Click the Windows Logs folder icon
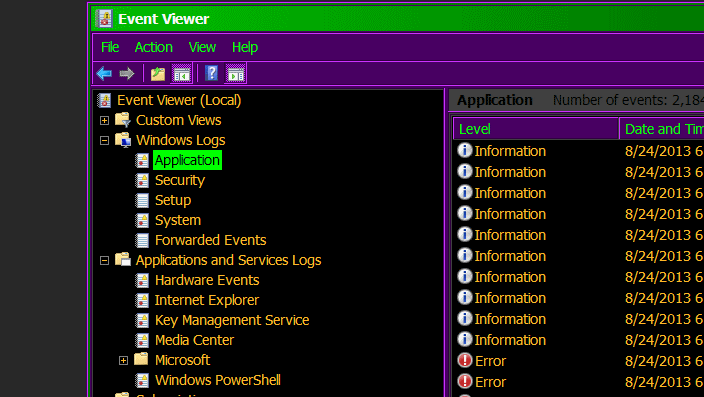This screenshot has width=704, height=397. point(123,140)
